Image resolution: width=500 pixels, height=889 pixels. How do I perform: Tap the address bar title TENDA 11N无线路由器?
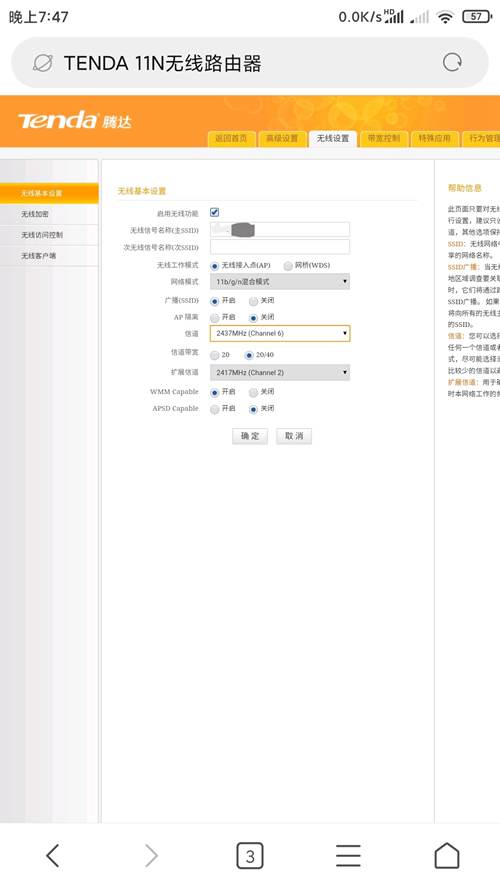(162, 63)
